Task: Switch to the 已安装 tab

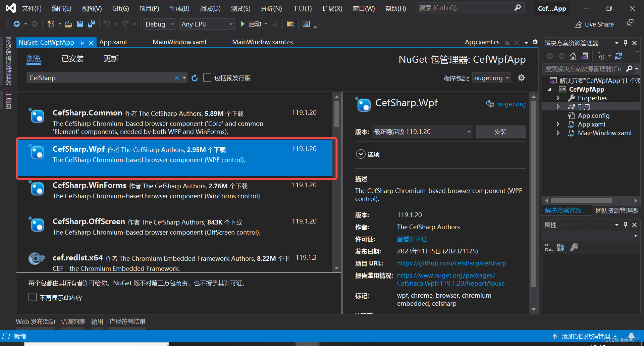Action: (x=72, y=59)
